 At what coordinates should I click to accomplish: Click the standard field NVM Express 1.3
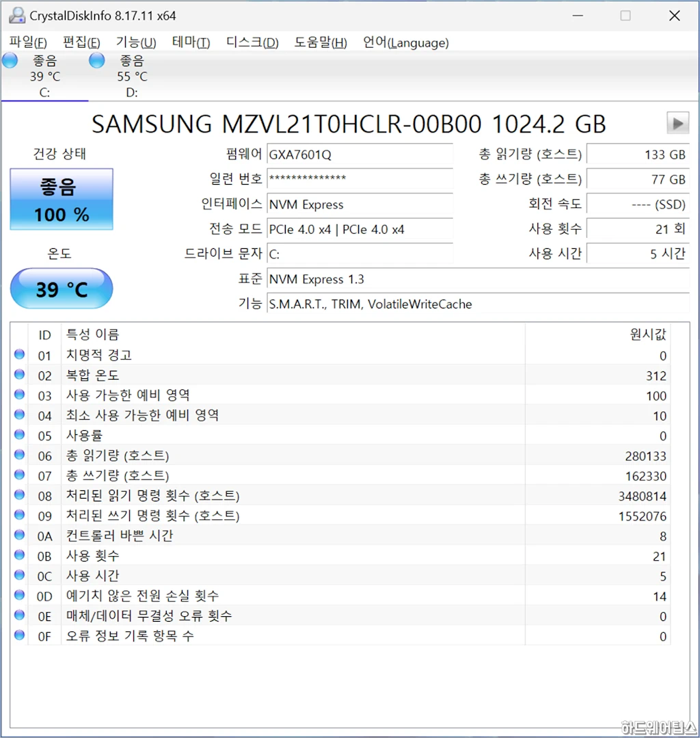pos(478,279)
